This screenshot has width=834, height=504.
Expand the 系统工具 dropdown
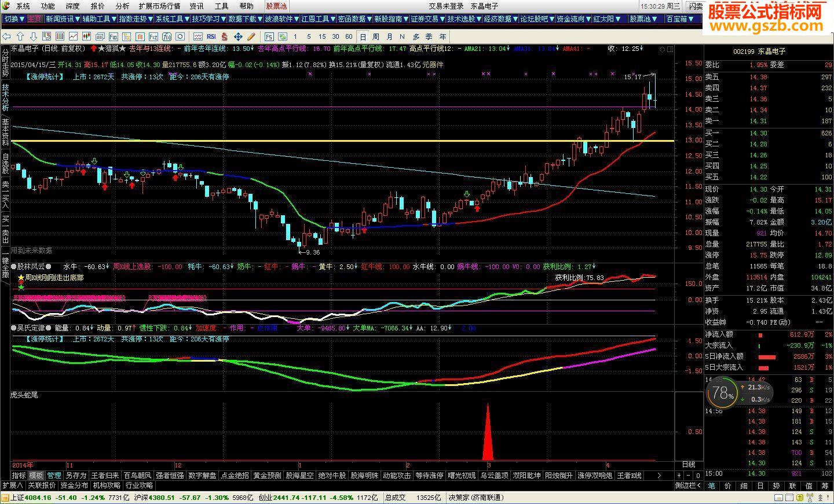[x=172, y=19]
